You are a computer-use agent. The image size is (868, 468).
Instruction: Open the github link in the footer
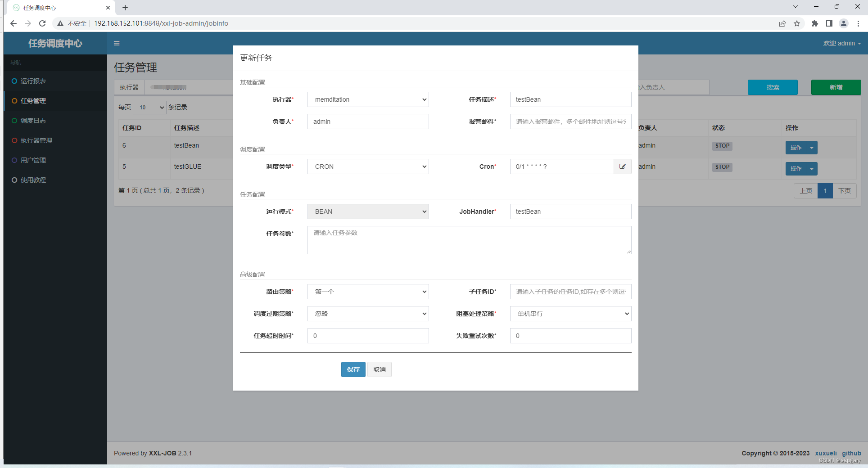[851, 453]
